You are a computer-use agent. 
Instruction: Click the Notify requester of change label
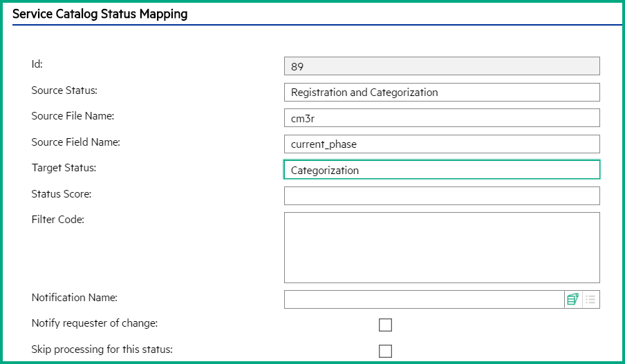pyautogui.click(x=95, y=323)
